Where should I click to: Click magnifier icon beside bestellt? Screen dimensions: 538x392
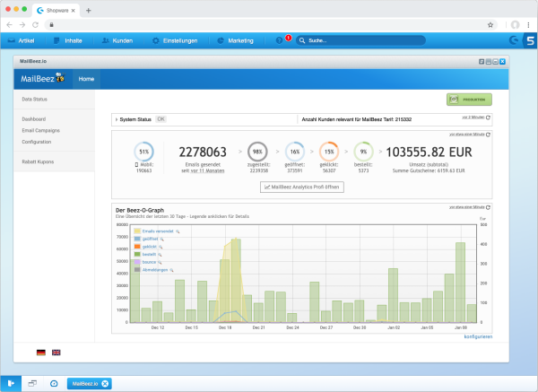[160, 255]
